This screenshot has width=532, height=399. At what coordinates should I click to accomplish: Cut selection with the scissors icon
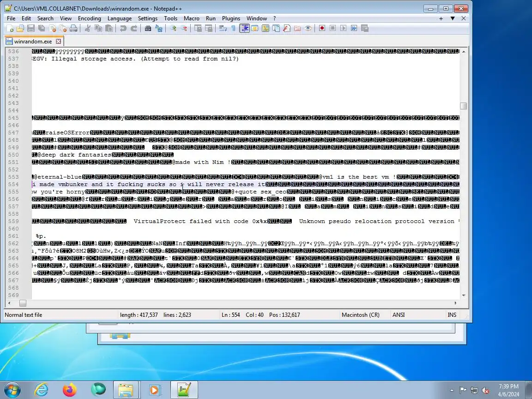[x=88, y=29]
